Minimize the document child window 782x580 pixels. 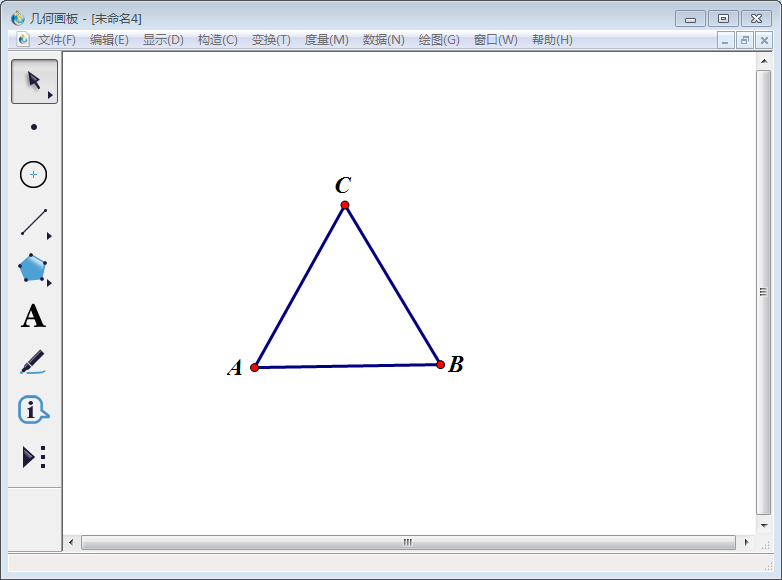pos(725,40)
